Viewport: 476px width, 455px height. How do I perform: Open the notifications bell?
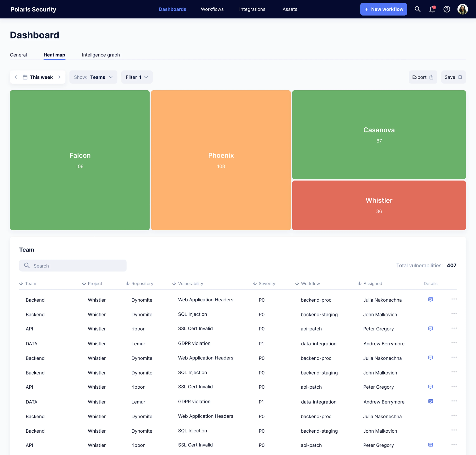click(432, 9)
